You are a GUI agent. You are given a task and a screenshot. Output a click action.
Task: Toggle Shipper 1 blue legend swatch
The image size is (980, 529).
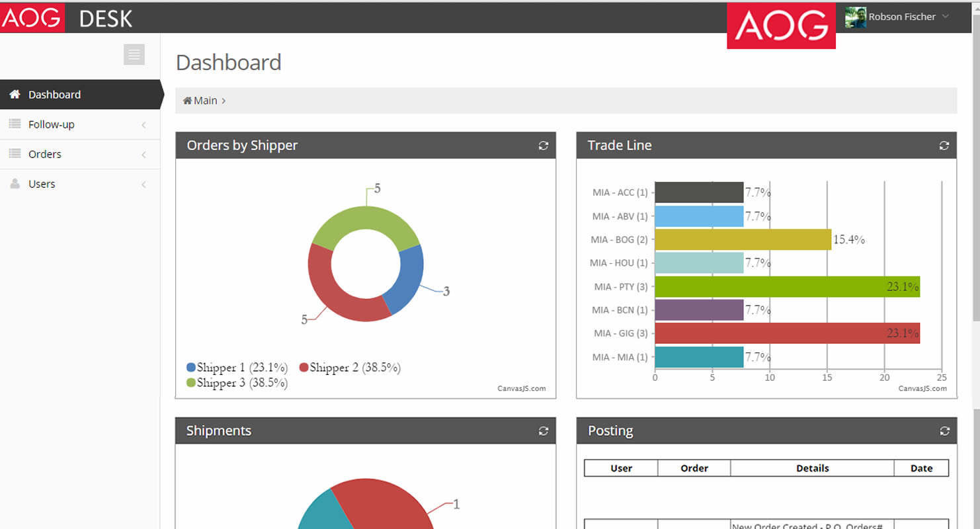tap(191, 368)
